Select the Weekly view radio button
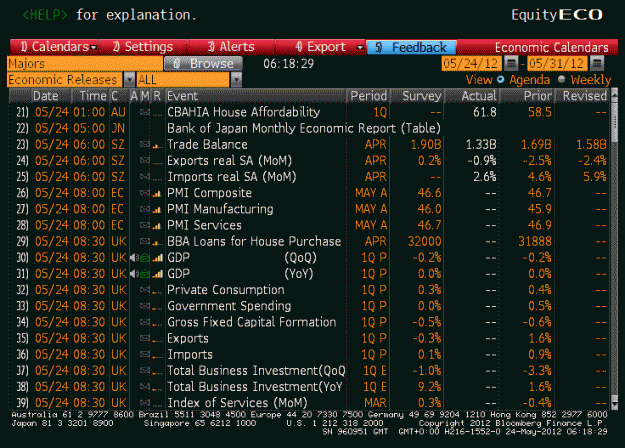625x448 pixels. 562,79
